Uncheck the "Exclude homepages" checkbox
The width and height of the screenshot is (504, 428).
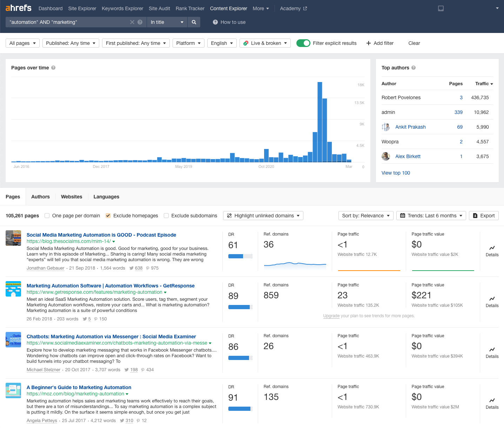(x=108, y=216)
